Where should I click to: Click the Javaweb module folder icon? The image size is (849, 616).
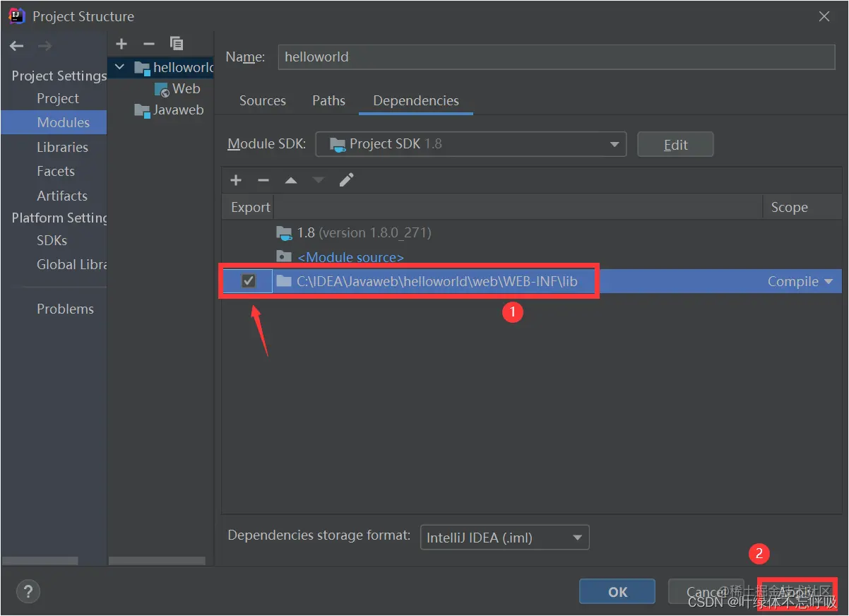[142, 110]
